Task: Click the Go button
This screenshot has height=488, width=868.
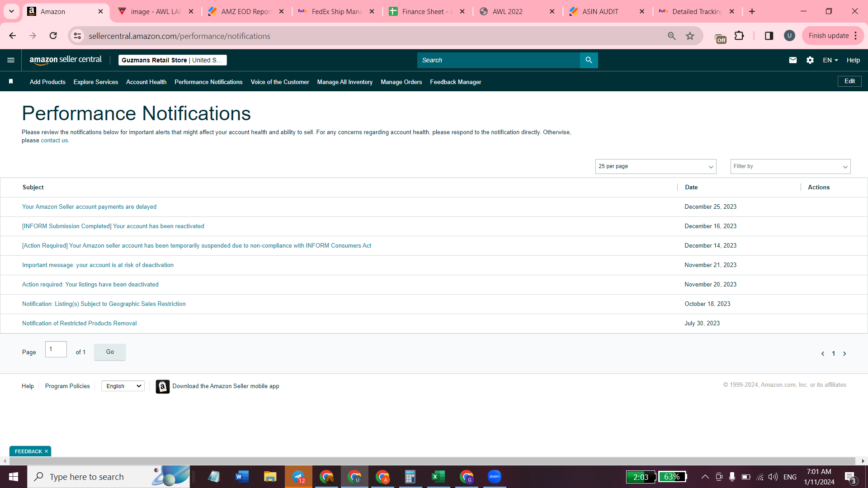Action: point(110,352)
